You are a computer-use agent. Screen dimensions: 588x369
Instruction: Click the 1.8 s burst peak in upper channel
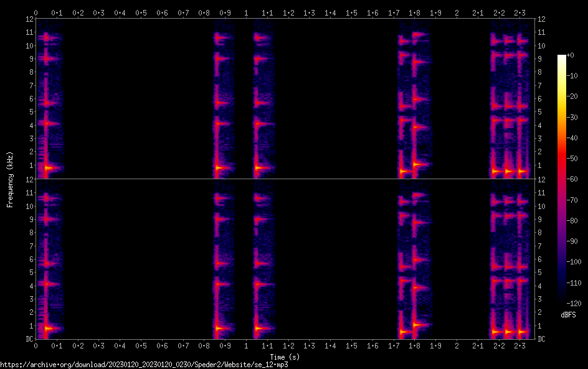click(416, 164)
